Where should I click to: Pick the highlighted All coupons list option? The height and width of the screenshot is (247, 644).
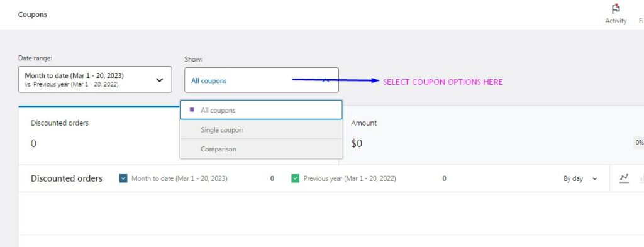coord(261,110)
